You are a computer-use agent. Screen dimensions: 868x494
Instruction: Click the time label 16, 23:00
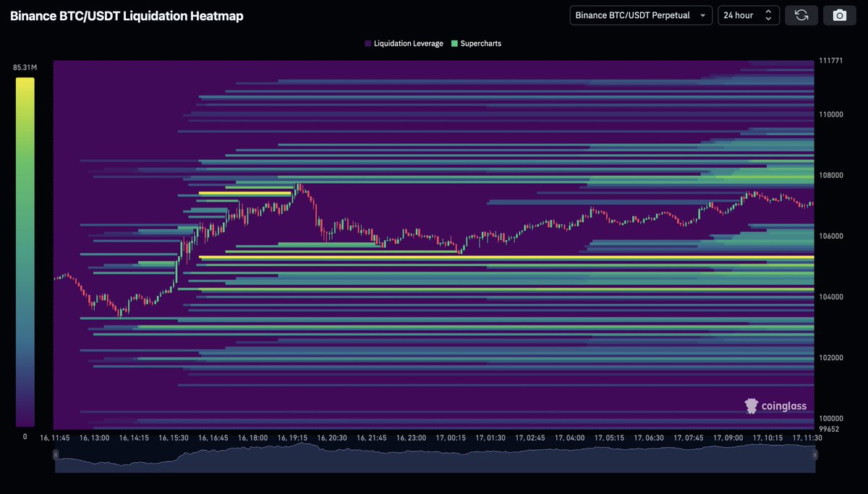pos(412,438)
